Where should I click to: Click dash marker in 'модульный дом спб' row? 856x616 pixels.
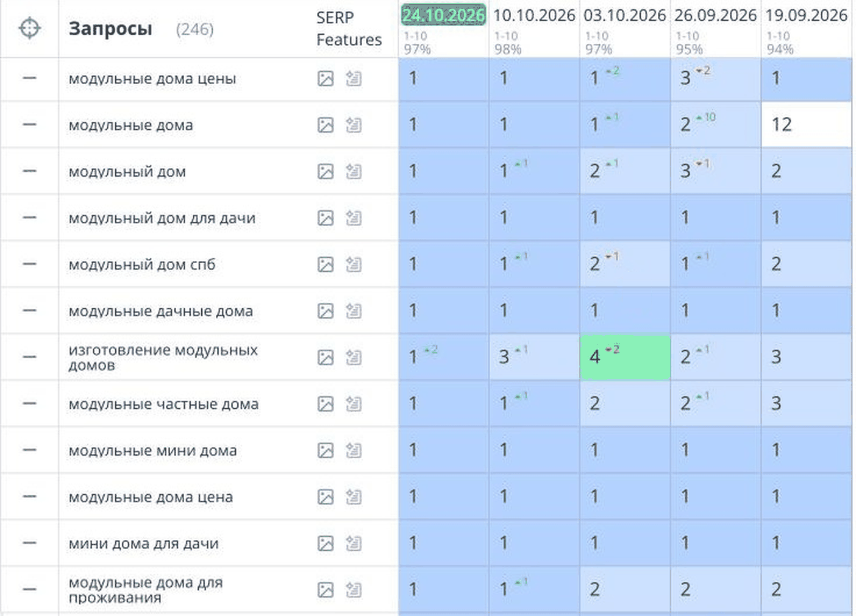[x=29, y=264]
